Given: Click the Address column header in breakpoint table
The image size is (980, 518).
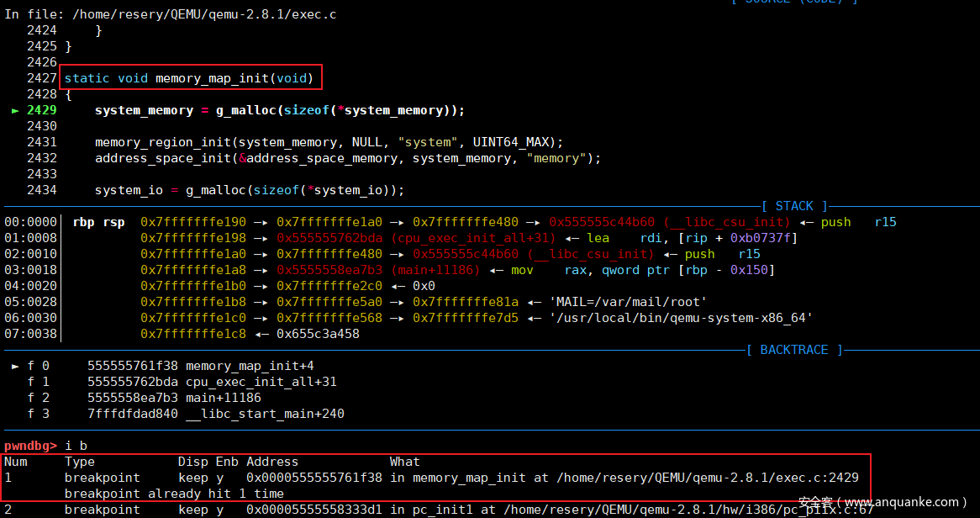Looking at the screenshot, I should tap(272, 462).
